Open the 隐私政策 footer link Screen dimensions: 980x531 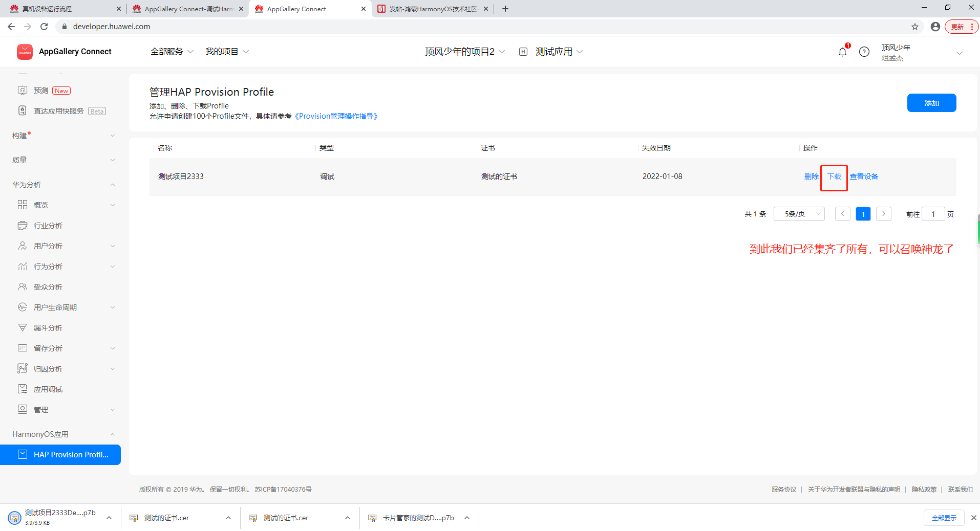[924, 490]
